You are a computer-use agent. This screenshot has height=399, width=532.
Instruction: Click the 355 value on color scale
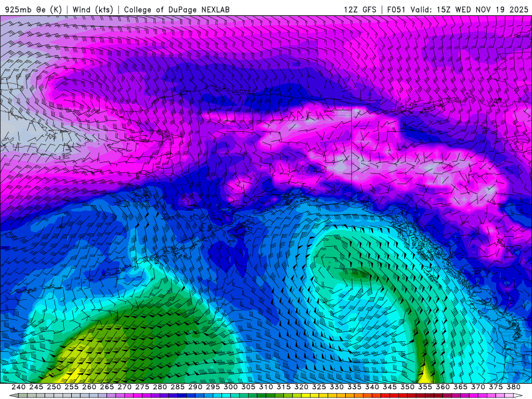click(425, 387)
